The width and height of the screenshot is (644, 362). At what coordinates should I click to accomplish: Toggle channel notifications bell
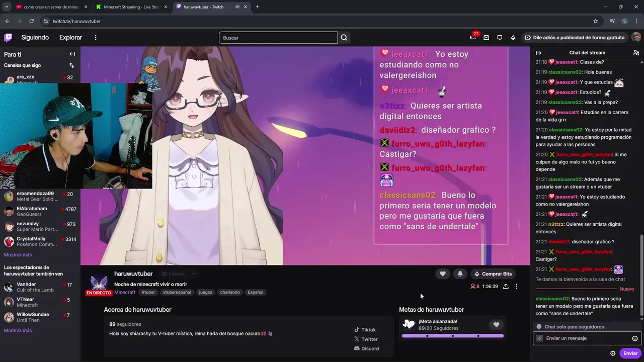[x=460, y=274]
